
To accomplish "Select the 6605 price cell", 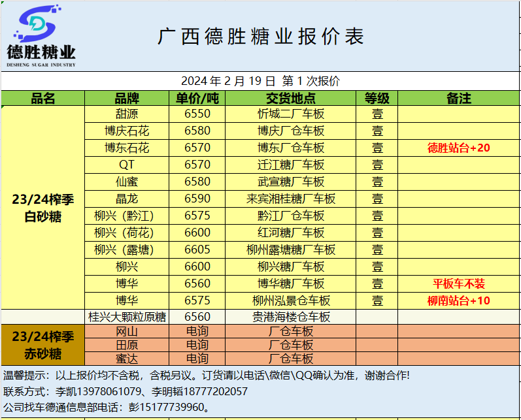I will pos(197,250).
